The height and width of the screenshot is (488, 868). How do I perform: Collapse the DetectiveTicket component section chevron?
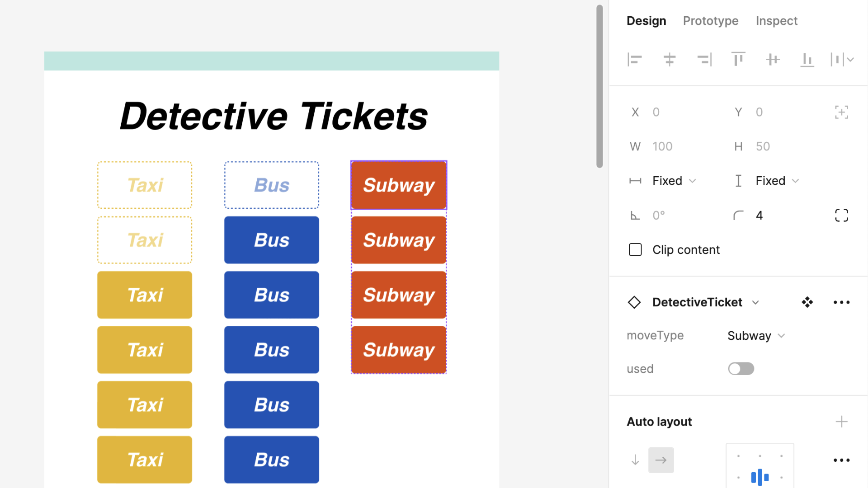pos(755,302)
